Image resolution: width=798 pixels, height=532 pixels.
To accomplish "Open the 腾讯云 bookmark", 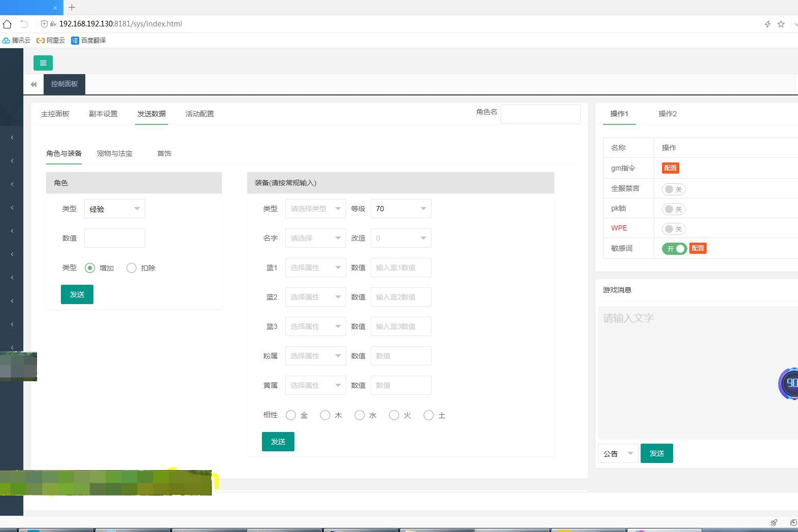I will (16, 41).
